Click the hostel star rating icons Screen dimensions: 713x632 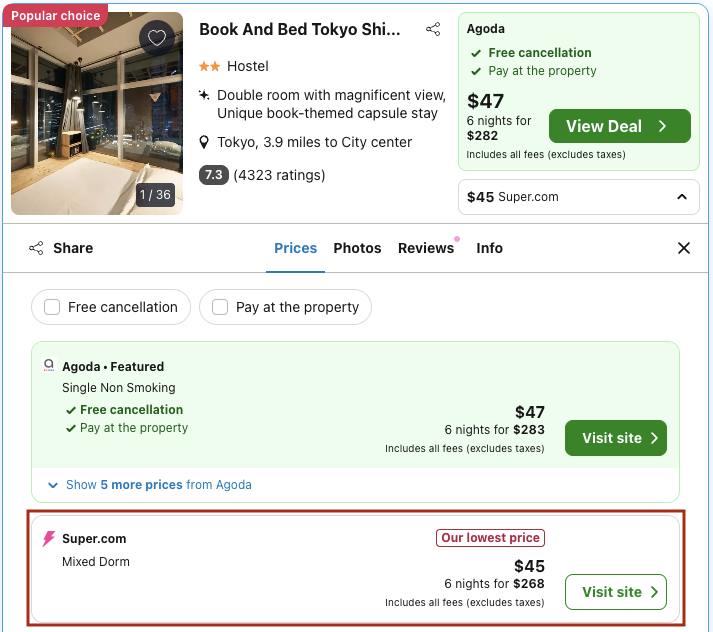209,66
